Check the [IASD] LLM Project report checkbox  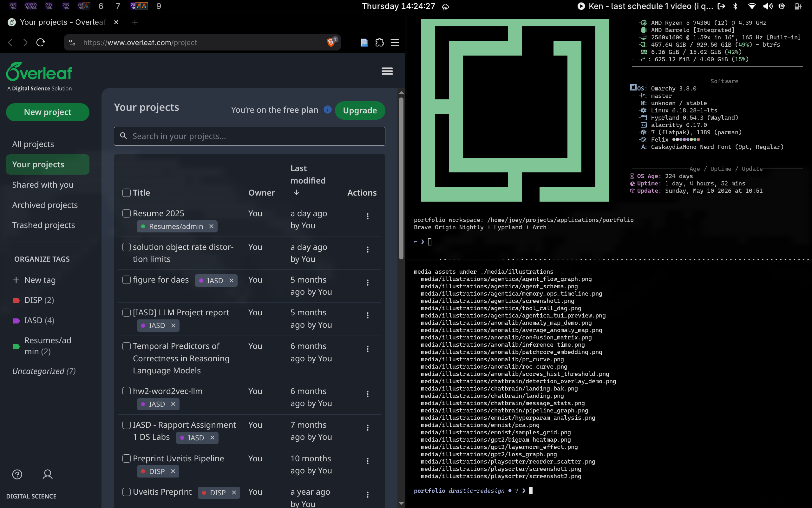point(127,312)
